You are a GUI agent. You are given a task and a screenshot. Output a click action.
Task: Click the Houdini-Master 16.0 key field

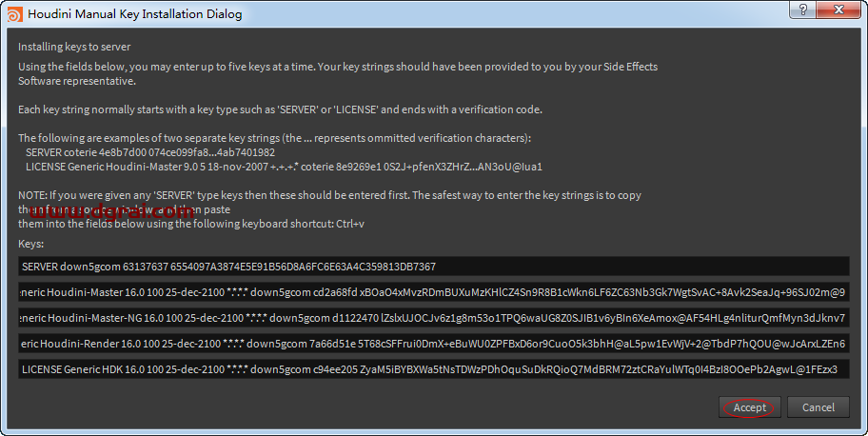pos(433,292)
